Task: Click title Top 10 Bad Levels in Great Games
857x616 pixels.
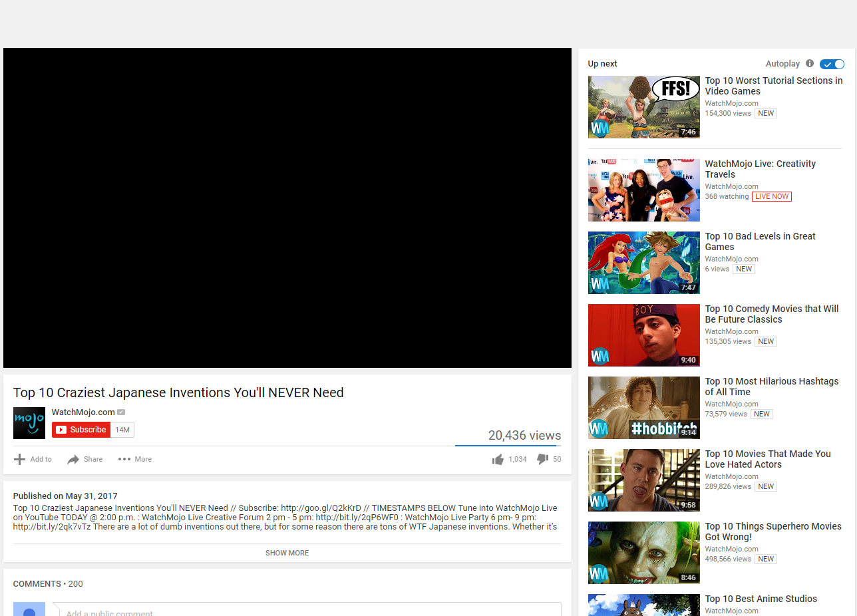Action: point(761,241)
